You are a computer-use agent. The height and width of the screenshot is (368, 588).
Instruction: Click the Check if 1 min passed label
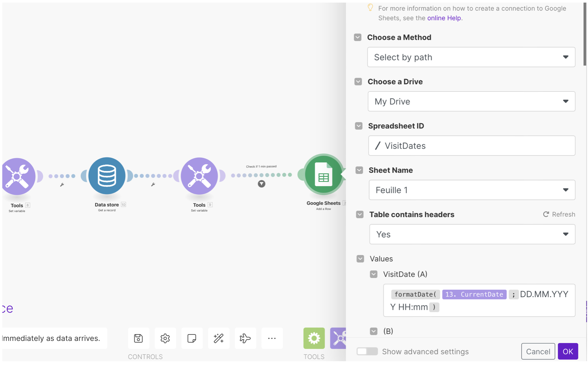tap(261, 167)
